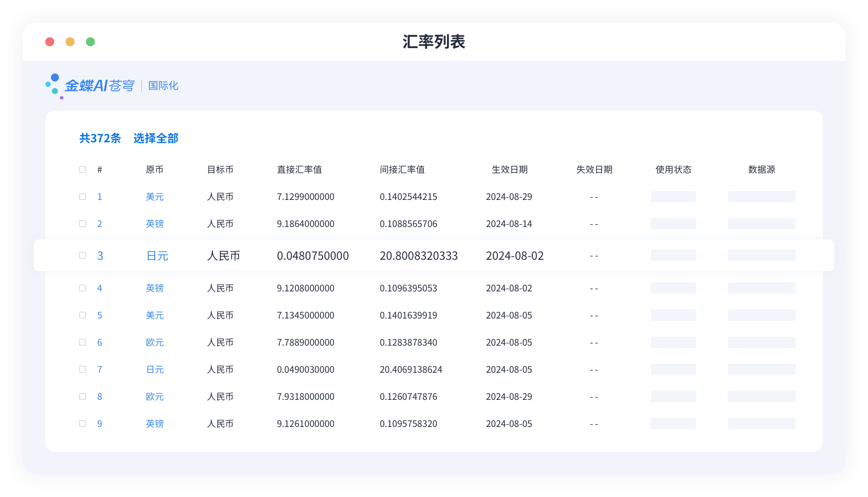Screen dimensions: 868x497
Task: Click the 共372条 record count
Action: coord(100,138)
